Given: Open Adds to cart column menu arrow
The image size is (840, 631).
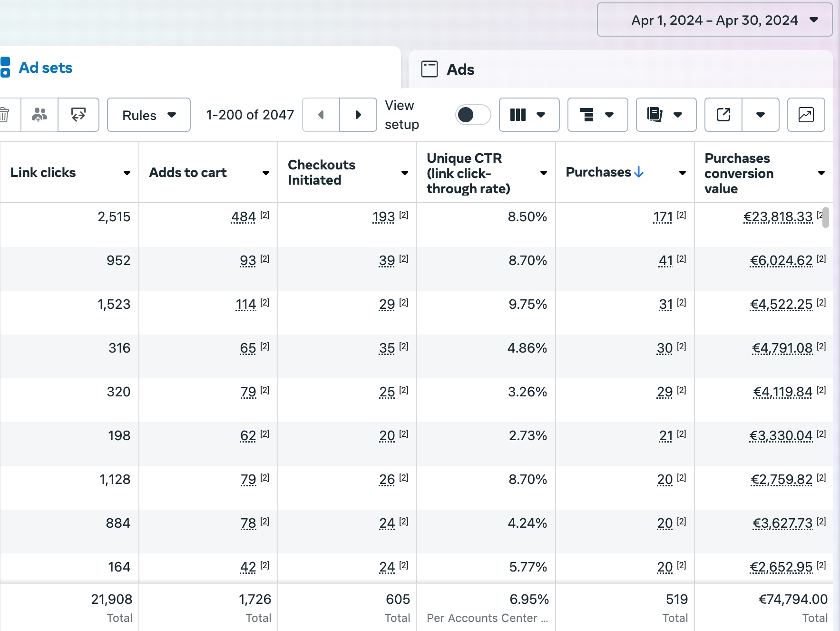Looking at the screenshot, I should (x=266, y=173).
